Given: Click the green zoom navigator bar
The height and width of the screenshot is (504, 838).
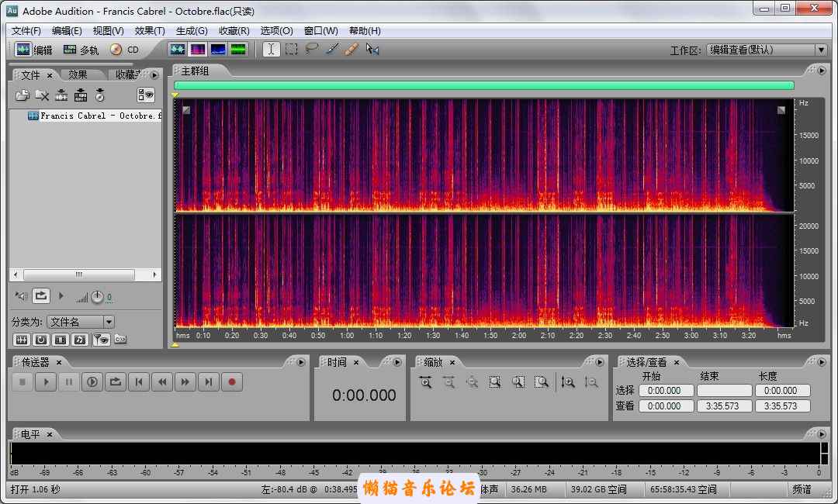Looking at the screenshot, I should [483, 85].
